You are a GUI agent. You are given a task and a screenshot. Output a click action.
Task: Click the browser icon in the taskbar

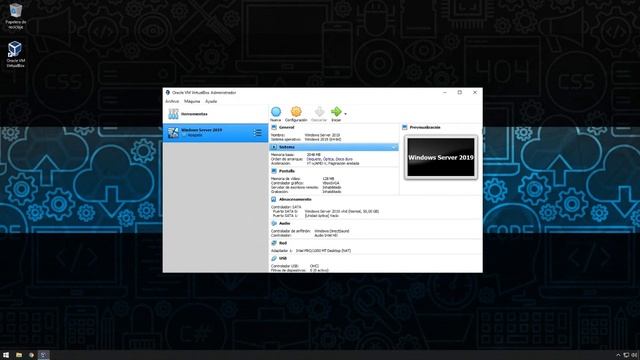pyautogui.click(x=31, y=355)
